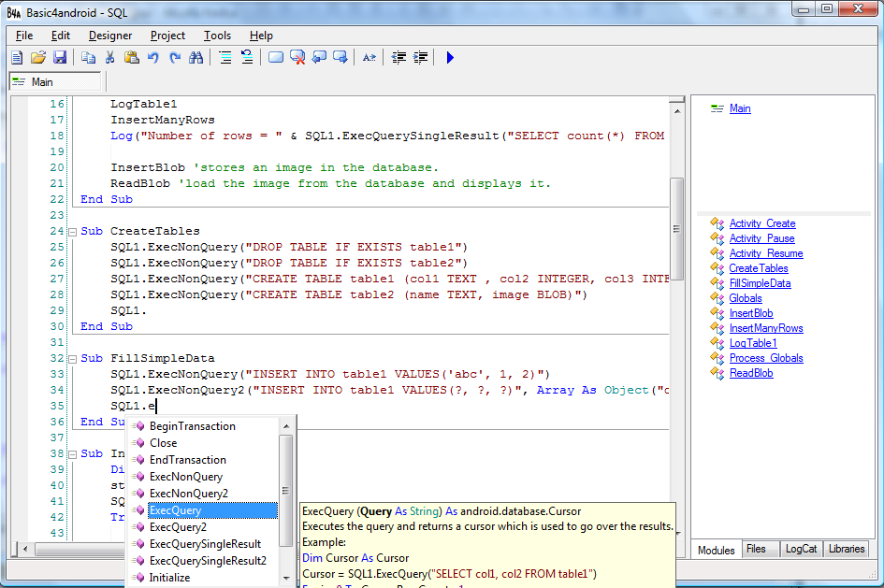Open Find with the binoculars icon
The width and height of the screenshot is (884, 588).
pyautogui.click(x=196, y=57)
